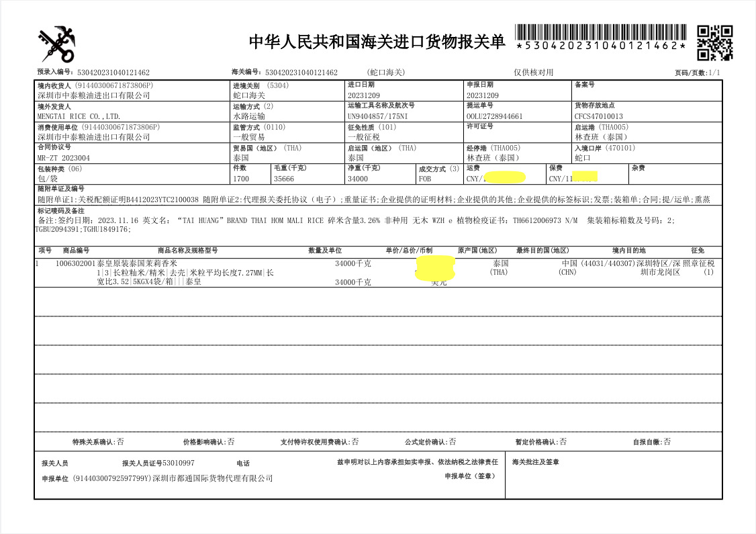This screenshot has width=756, height=534.
Task: Click declaring unit 深圳市都通国际货物代理有限公司
Action: pyautogui.click(x=213, y=478)
